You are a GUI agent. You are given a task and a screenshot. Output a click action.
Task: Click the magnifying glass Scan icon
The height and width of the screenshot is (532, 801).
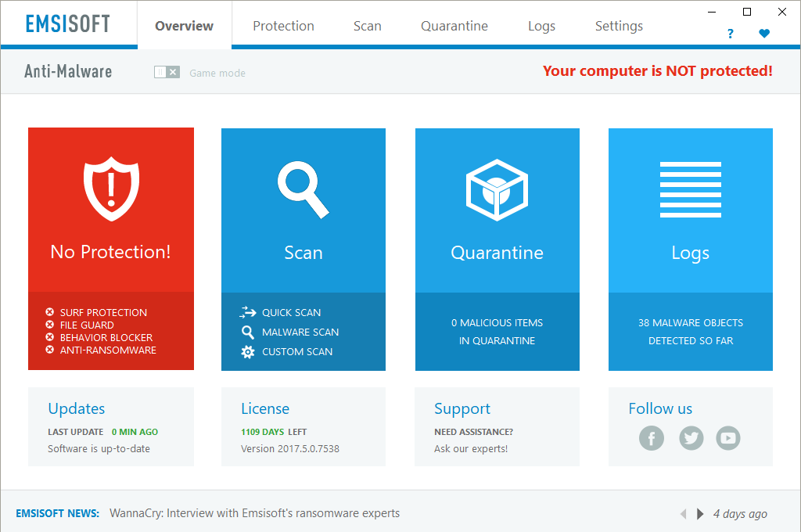303,189
